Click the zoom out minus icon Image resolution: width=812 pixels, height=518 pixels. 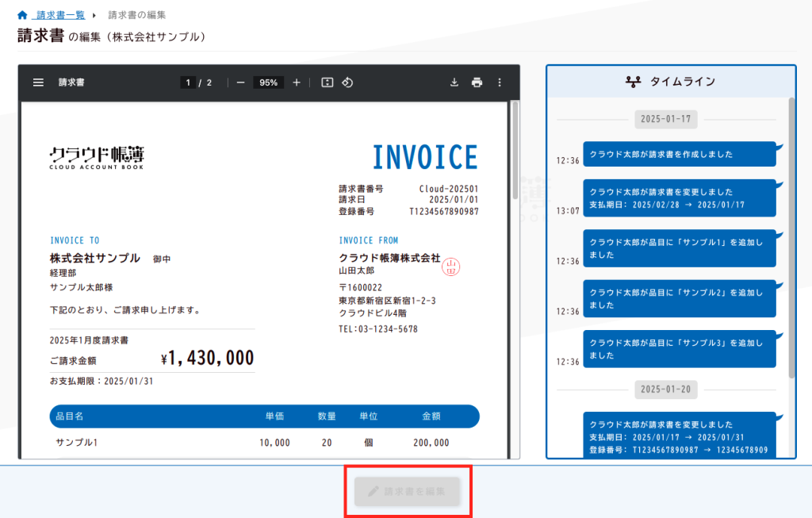tap(240, 82)
